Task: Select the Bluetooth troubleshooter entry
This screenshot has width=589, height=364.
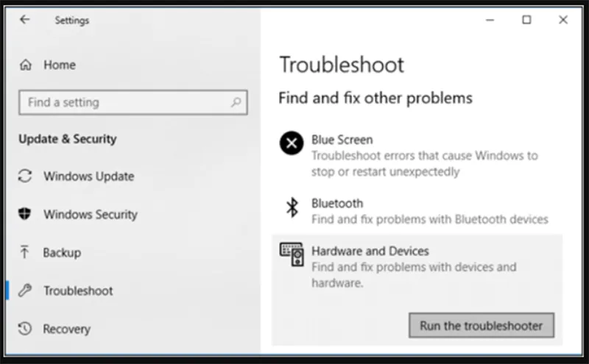Action: 417,211
